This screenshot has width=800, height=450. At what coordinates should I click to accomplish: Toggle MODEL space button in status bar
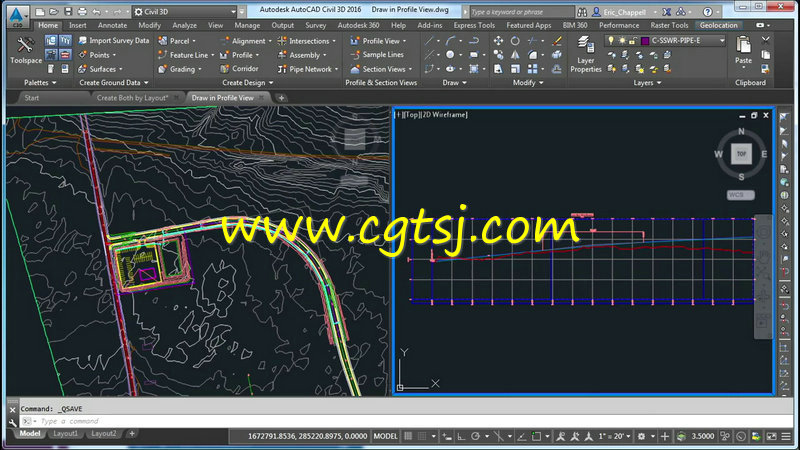385,436
